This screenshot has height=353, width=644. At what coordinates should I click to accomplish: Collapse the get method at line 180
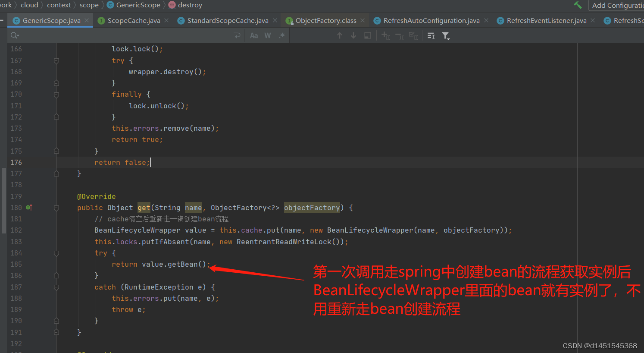56,208
